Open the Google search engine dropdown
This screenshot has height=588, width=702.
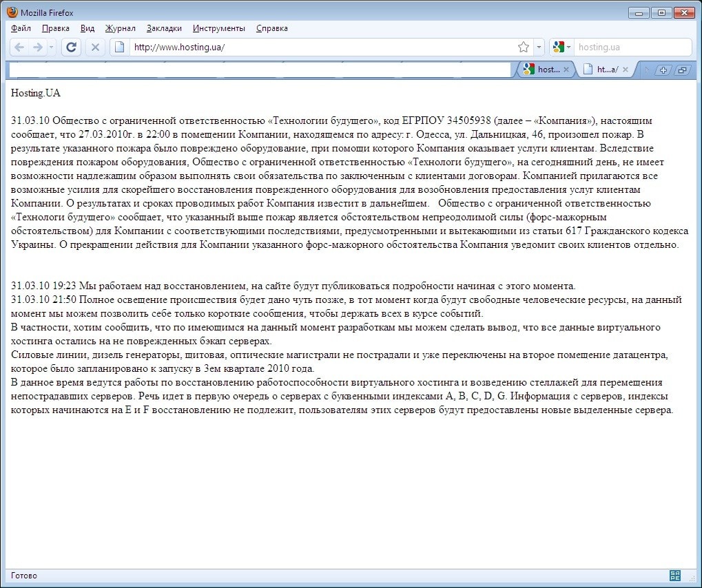point(561,48)
